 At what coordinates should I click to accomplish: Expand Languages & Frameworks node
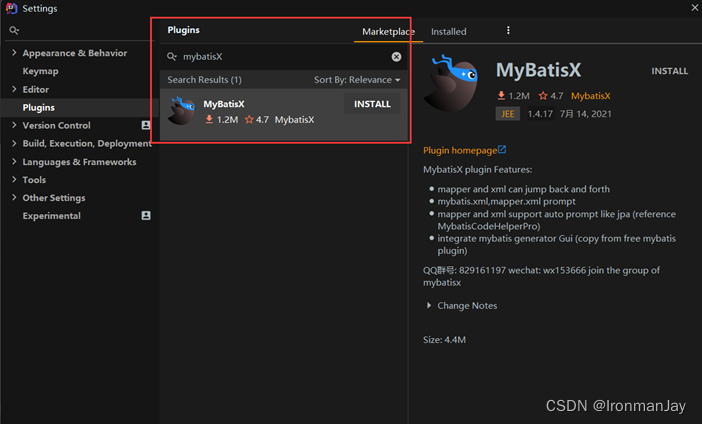[14, 162]
